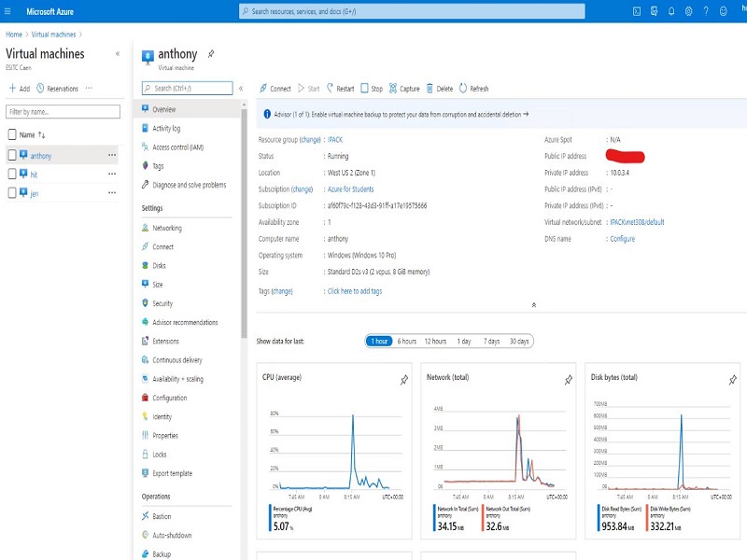Pin the anthony VM to dashboard

211,54
